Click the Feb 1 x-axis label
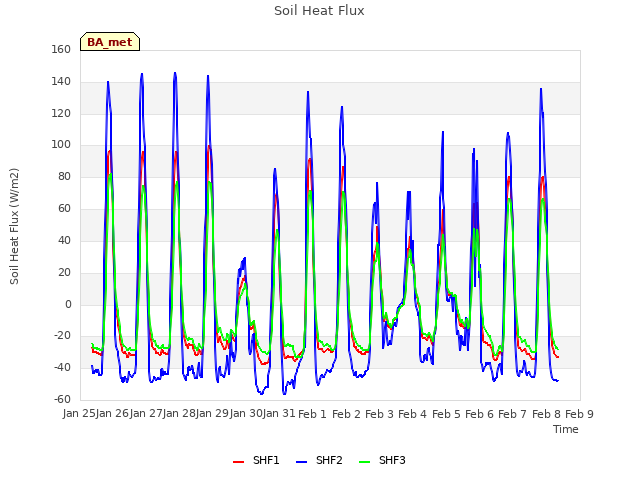This screenshot has width=640, height=480. tap(313, 414)
